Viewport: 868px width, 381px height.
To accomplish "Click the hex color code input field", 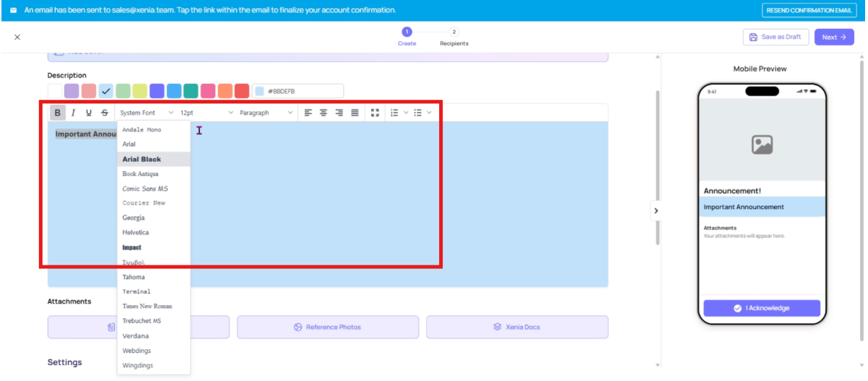I will [x=303, y=91].
